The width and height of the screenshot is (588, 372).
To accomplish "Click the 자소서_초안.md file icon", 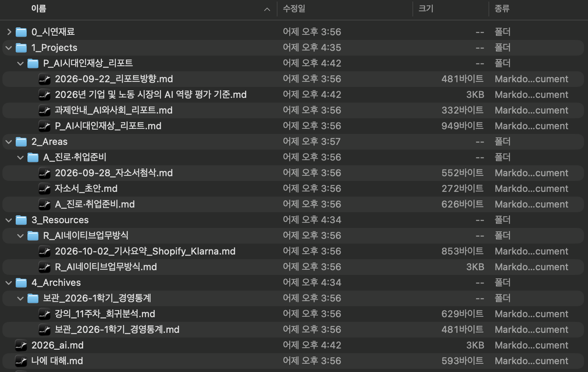I will (45, 189).
